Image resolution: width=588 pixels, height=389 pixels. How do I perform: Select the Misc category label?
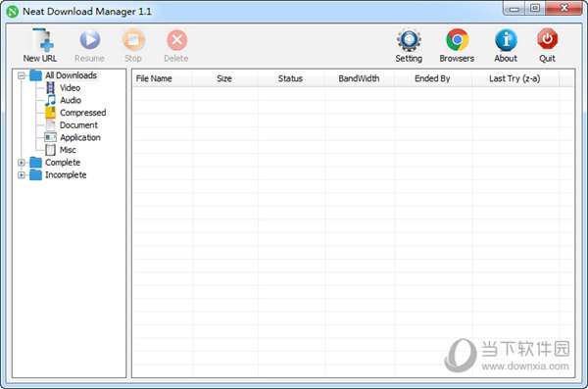pos(68,150)
